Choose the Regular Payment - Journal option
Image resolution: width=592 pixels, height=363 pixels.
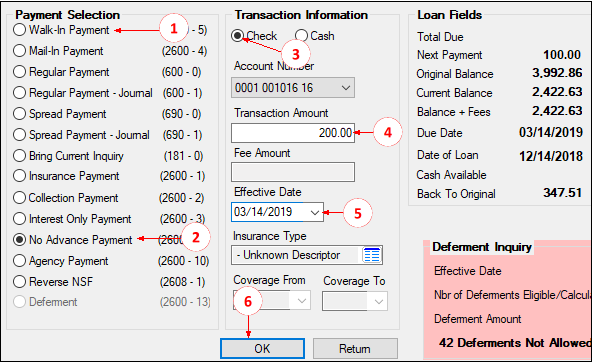tap(19, 93)
